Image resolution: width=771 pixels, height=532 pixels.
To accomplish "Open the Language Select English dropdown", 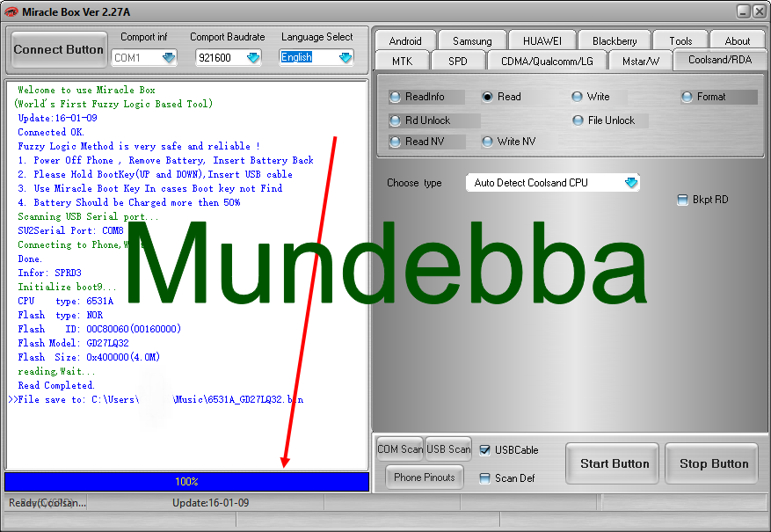I will (x=316, y=57).
